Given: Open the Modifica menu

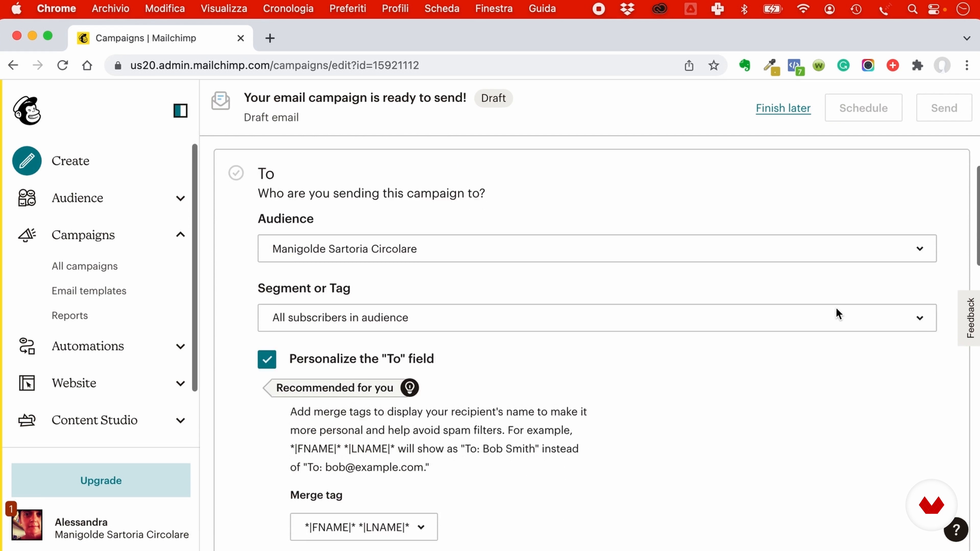Looking at the screenshot, I should pos(165,9).
